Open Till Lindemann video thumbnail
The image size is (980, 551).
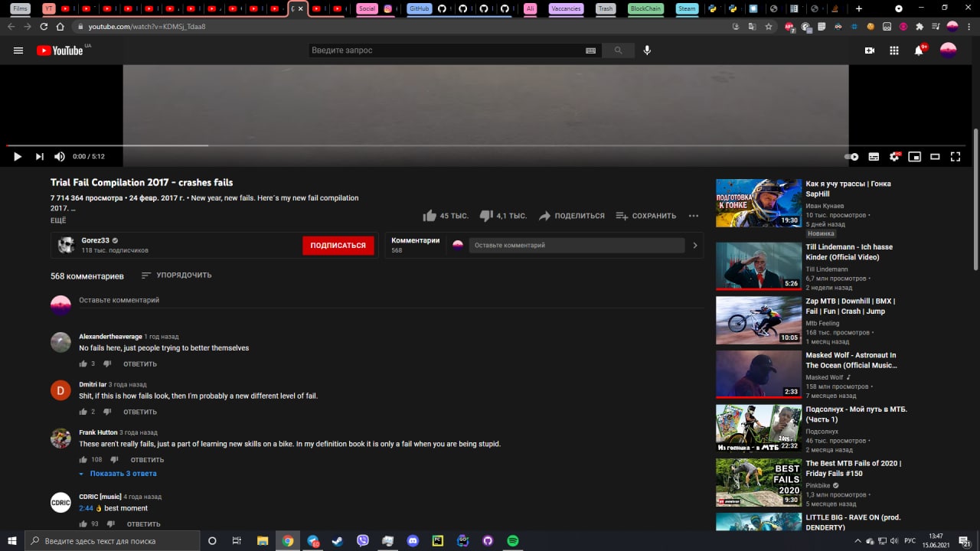(759, 266)
